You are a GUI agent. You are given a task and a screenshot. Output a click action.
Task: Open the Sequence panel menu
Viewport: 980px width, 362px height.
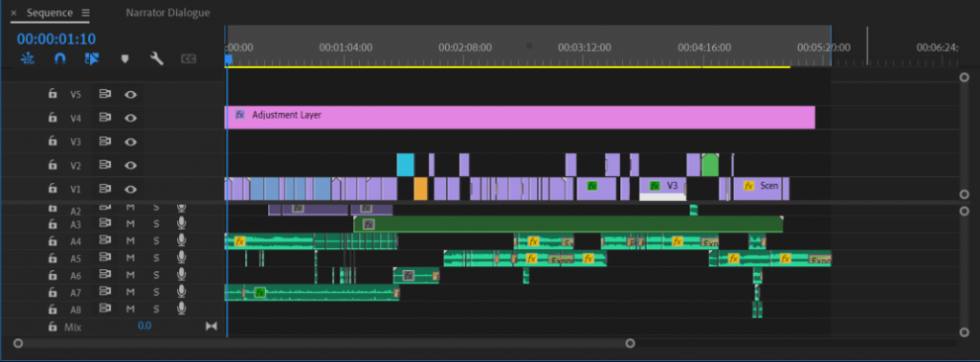[85, 12]
